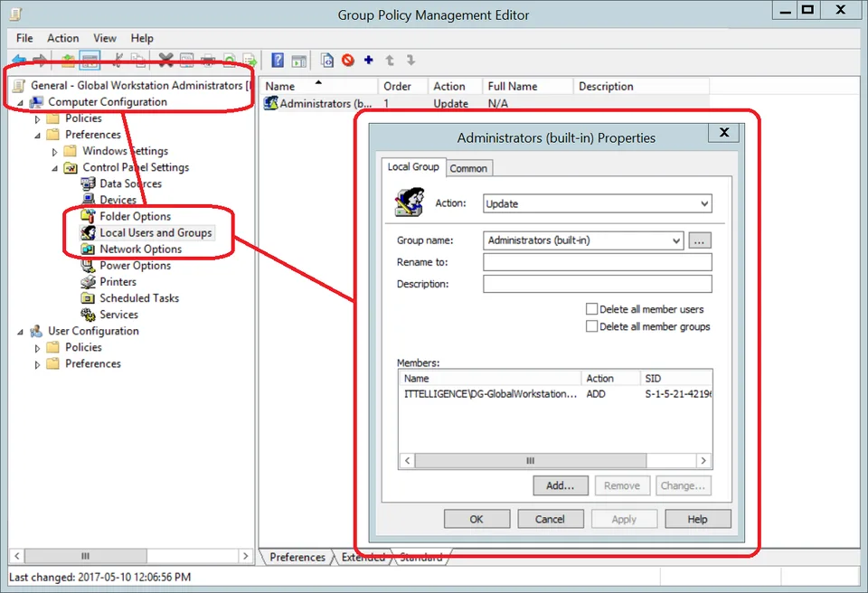This screenshot has height=593, width=868.
Task: Click the Scheduled Tasks icon in tree
Action: point(88,298)
